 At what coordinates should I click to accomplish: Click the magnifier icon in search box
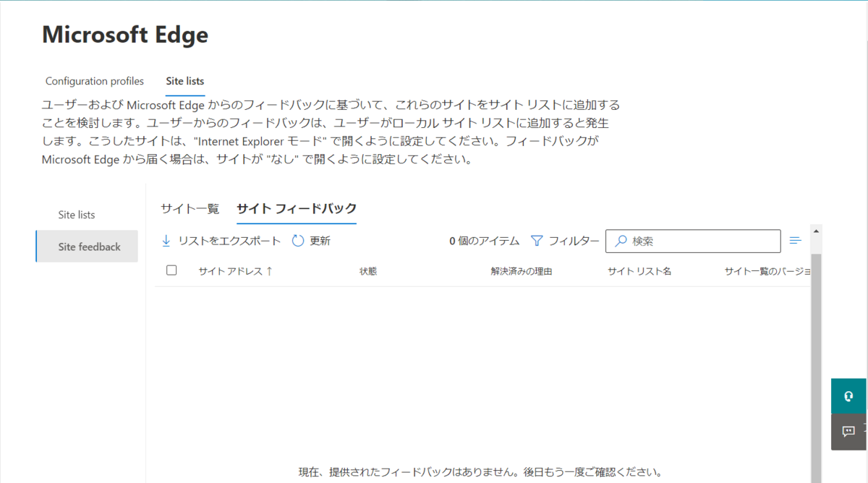pos(621,241)
